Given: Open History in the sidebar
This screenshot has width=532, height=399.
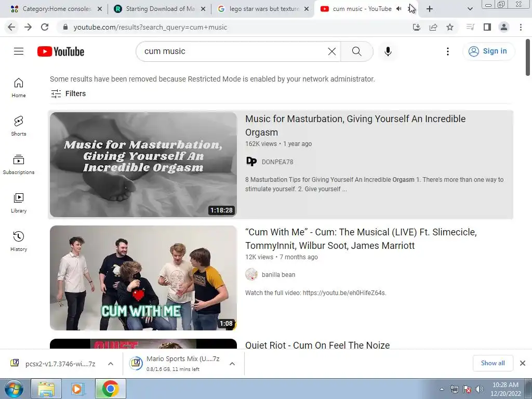Looking at the screenshot, I should click(19, 241).
